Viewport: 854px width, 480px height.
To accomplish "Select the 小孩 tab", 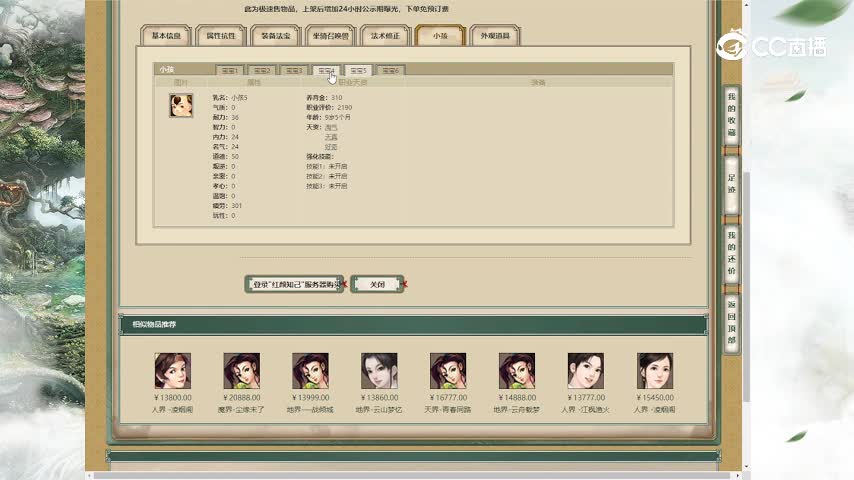I will pyautogui.click(x=440, y=35).
